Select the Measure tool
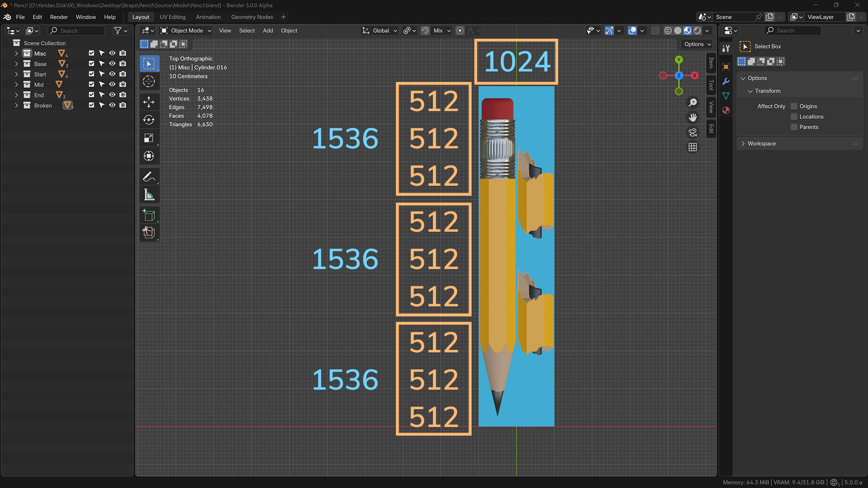The height and width of the screenshot is (488, 868). coord(149,195)
